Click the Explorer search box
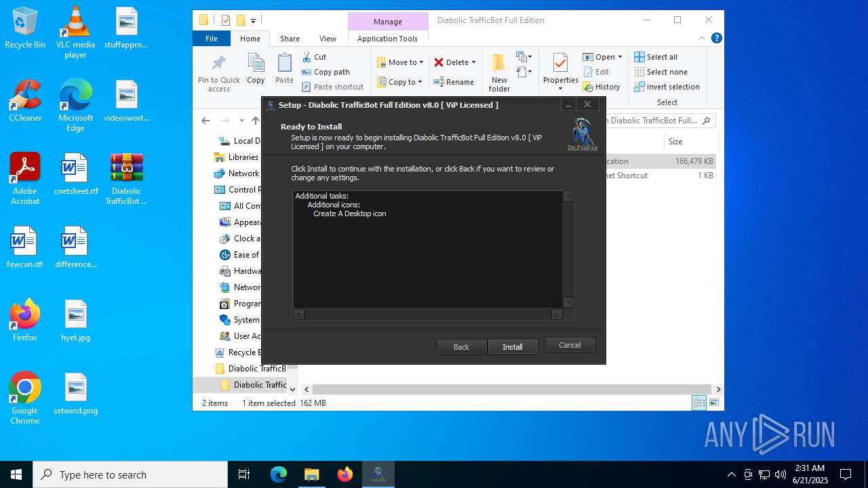 point(660,121)
